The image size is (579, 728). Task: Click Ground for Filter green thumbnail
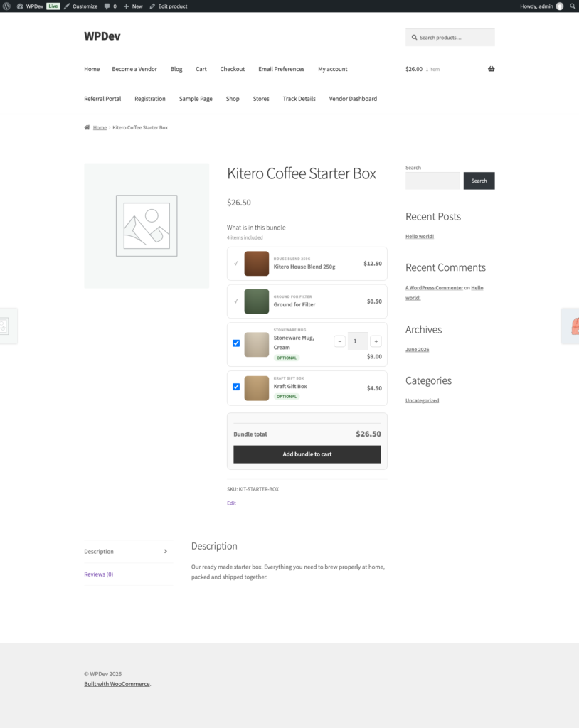257,301
